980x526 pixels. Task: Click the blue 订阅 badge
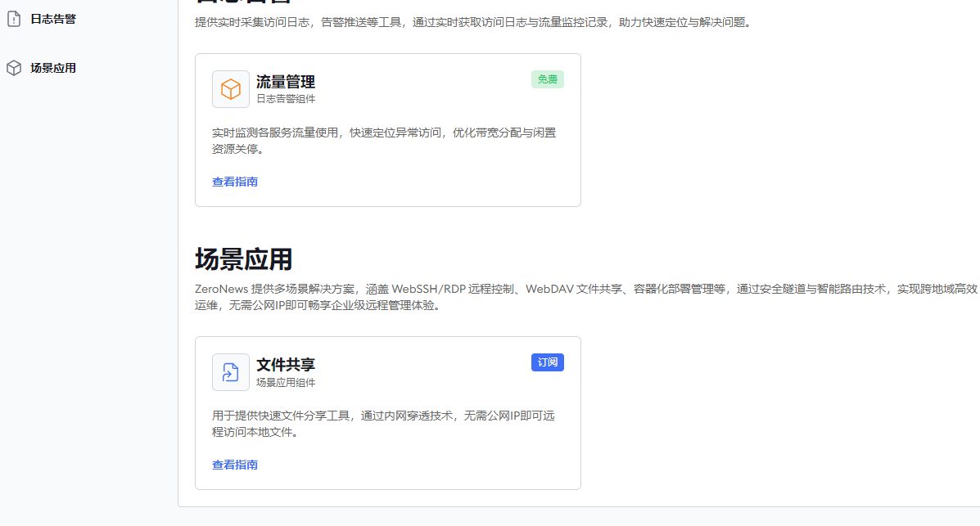tap(548, 362)
